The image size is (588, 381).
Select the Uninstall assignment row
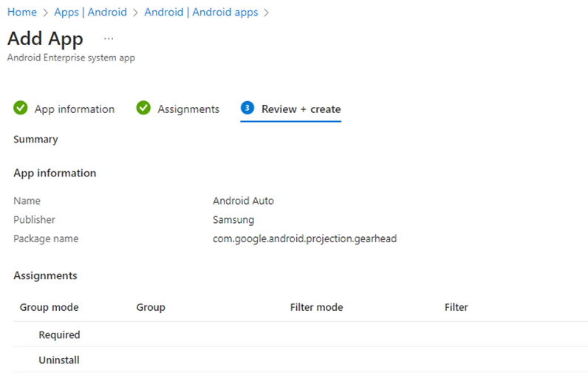click(x=301, y=360)
